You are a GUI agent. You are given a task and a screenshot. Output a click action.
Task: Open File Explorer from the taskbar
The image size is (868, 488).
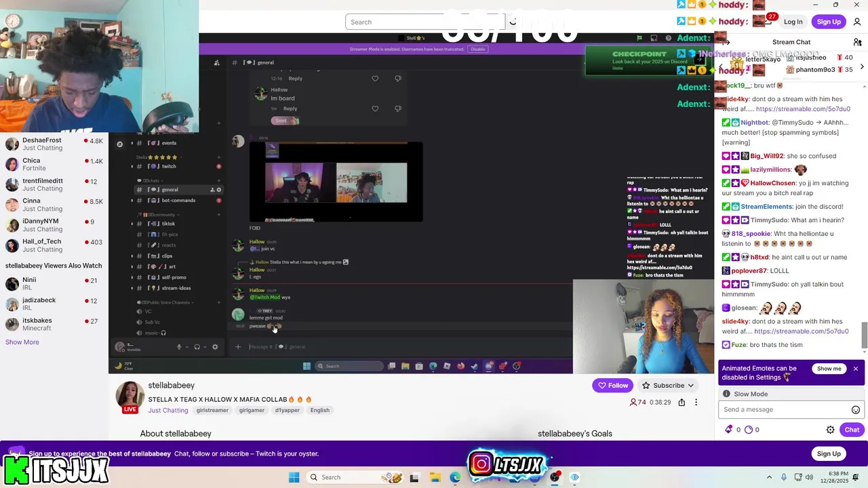click(435, 477)
